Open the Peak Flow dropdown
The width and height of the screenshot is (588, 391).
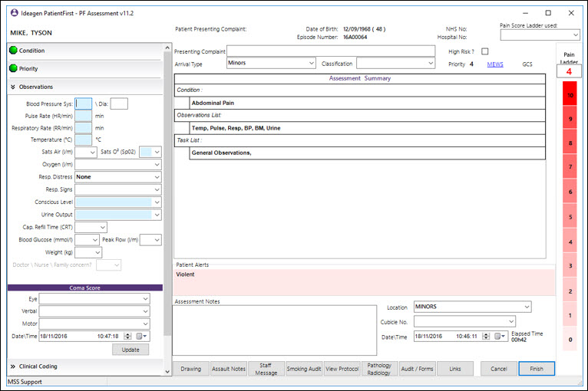click(x=157, y=240)
